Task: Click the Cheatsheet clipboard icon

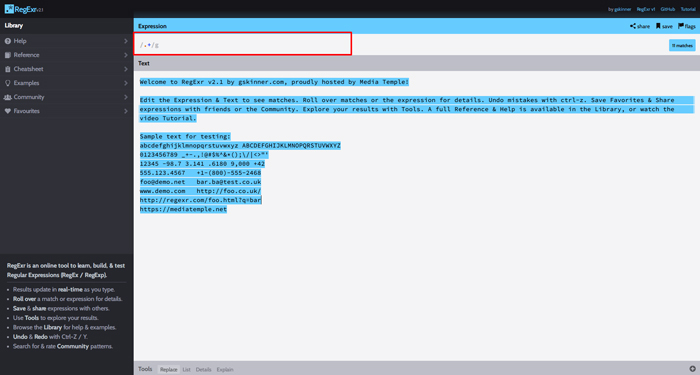Action: coord(8,69)
